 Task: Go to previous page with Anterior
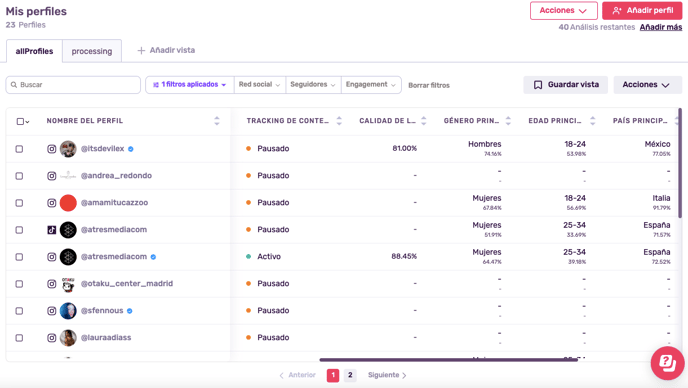tap(297, 375)
